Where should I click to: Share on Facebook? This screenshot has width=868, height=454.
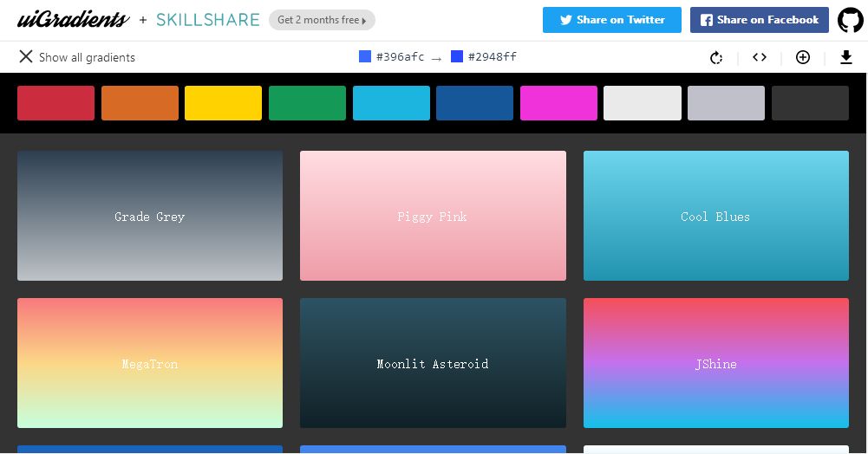(759, 20)
